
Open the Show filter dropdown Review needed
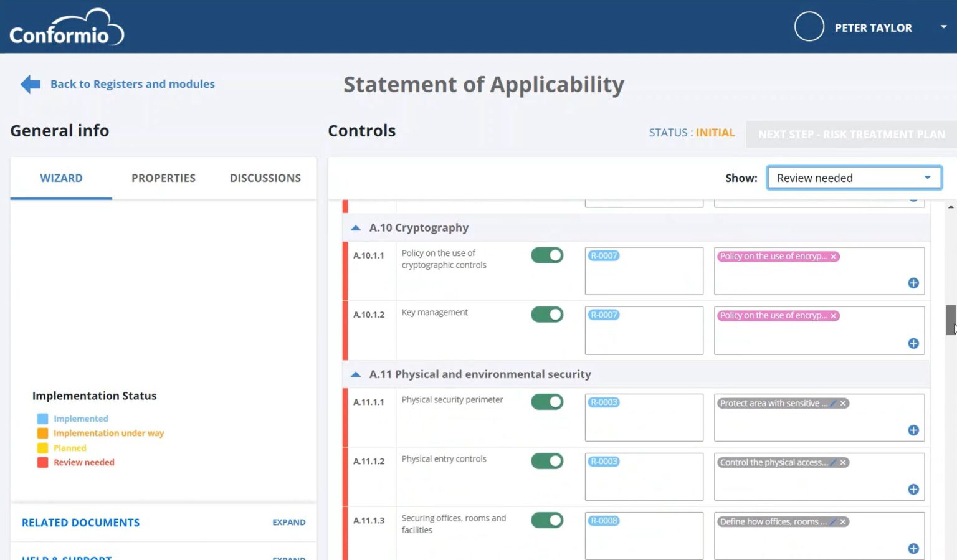point(854,178)
